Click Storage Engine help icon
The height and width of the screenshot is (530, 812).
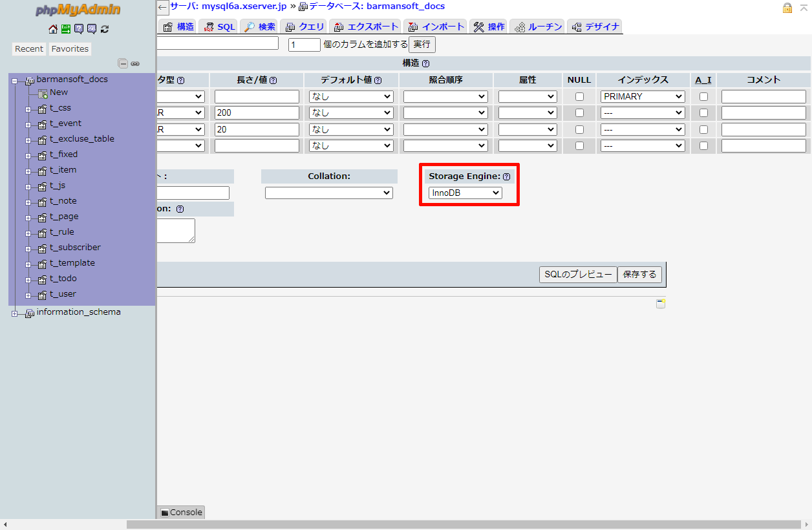507,176
